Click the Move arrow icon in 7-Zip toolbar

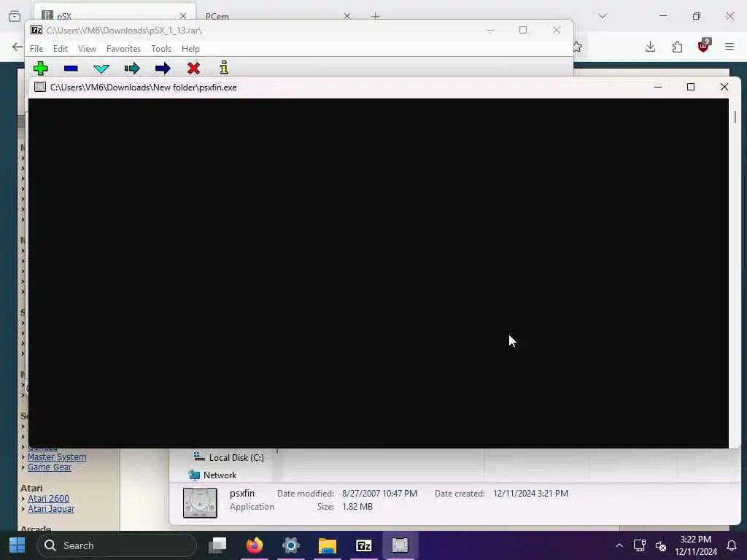163,69
